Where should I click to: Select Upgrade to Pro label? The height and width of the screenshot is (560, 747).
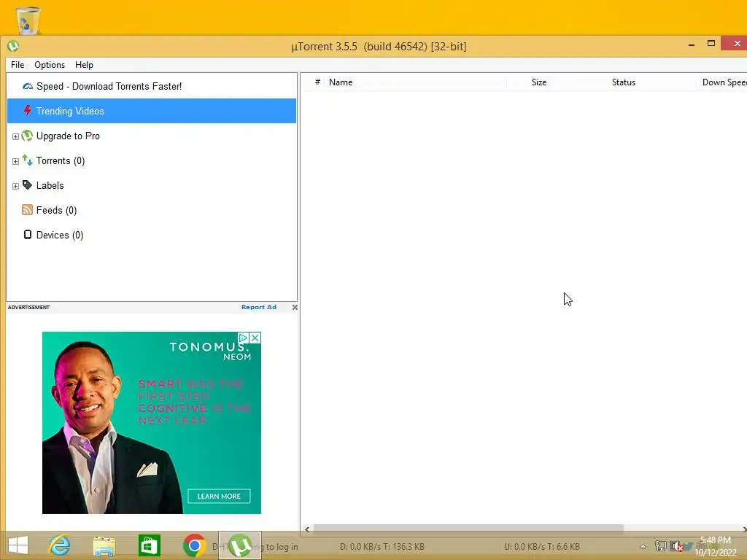(x=68, y=136)
